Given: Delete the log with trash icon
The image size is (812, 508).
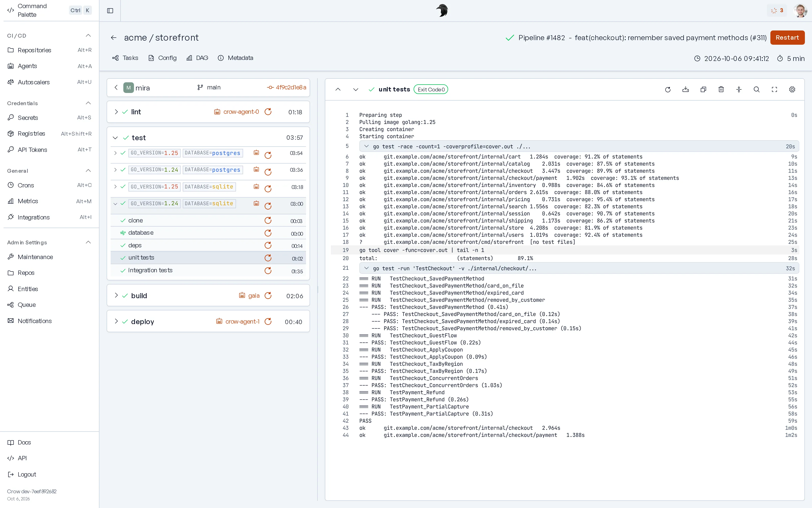Looking at the screenshot, I should (721, 89).
